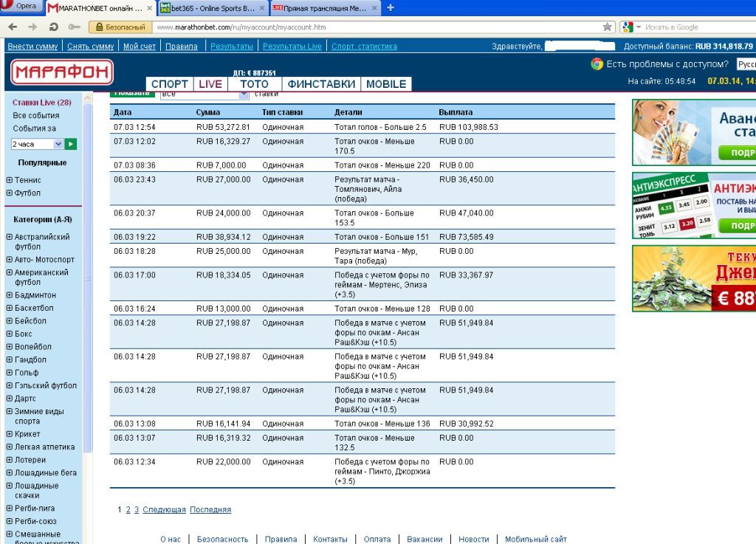Image resolution: width=756 pixels, height=544 pixels.
Task: Open a new tab with plus button
Action: pos(391,7)
